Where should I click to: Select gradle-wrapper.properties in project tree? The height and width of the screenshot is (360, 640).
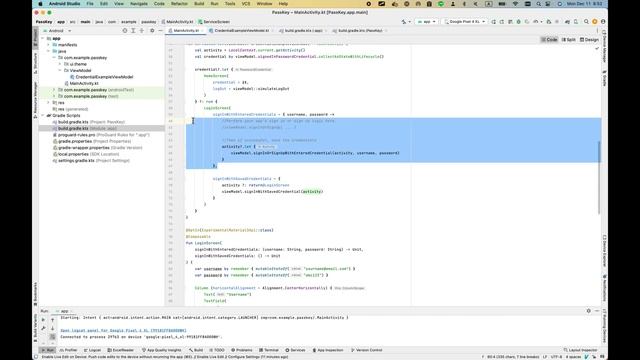pyautogui.click(x=84, y=148)
